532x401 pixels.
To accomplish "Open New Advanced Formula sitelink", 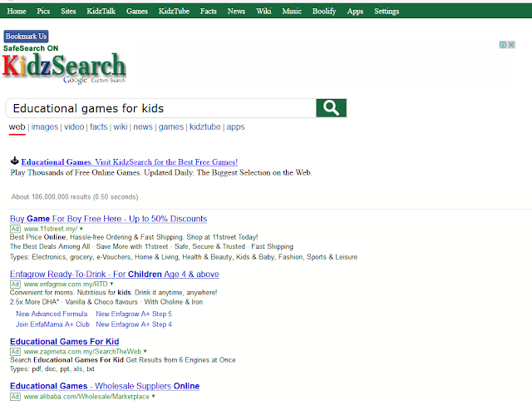I will [52, 314].
